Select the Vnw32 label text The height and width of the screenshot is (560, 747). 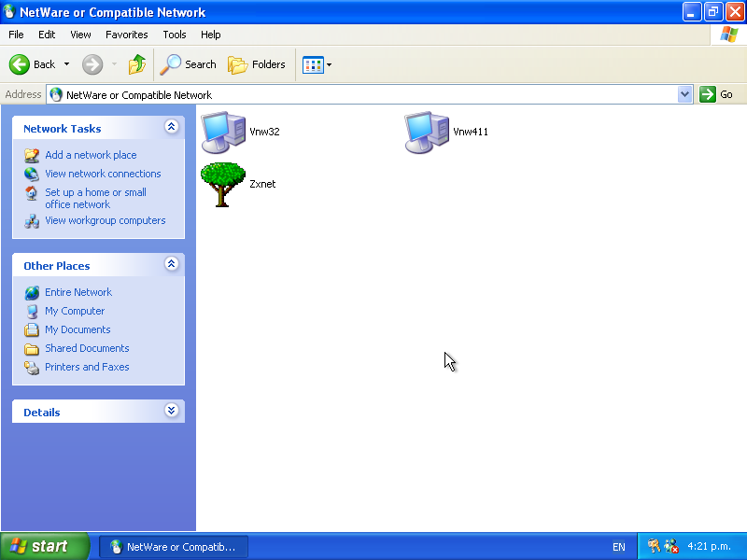(264, 132)
